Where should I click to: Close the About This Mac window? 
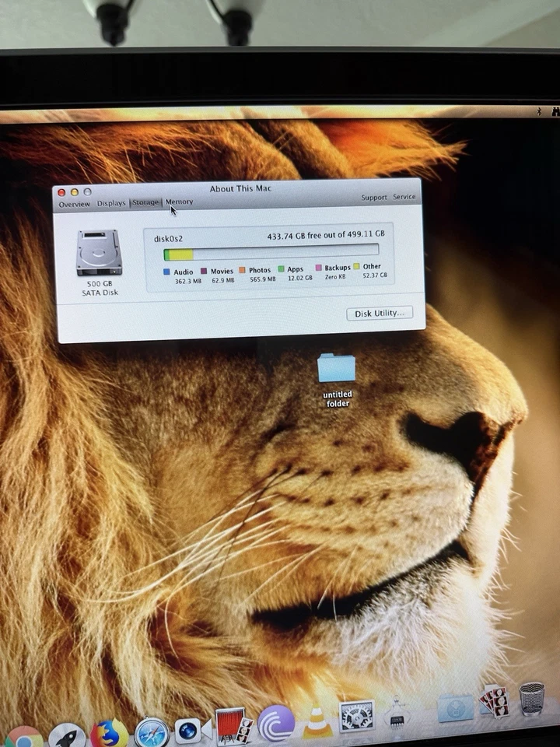point(61,192)
